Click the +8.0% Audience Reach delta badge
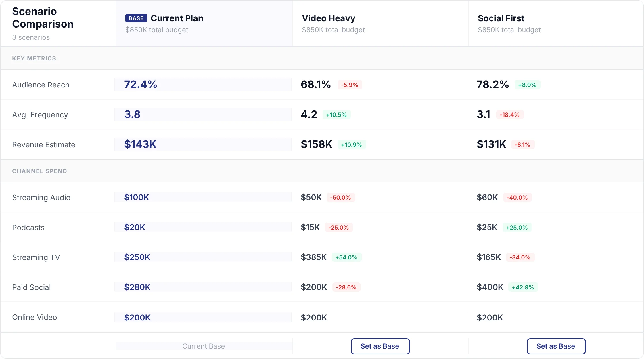Screen dimensions: 644x359 pos(527,85)
